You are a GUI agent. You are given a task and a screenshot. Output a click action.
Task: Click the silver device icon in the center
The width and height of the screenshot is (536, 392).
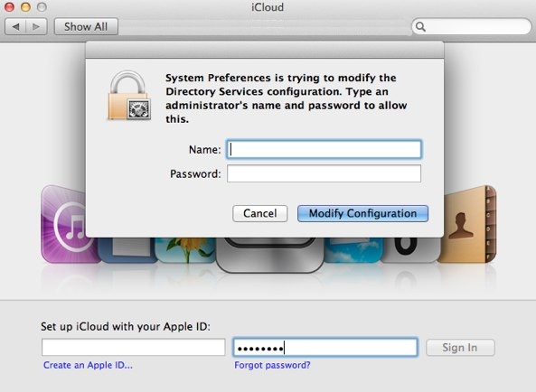pos(269,255)
